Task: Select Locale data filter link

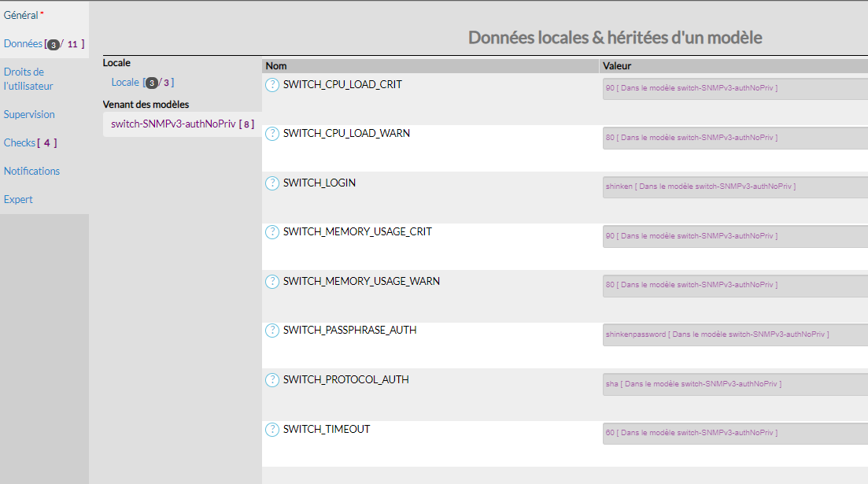Action: 125,82
